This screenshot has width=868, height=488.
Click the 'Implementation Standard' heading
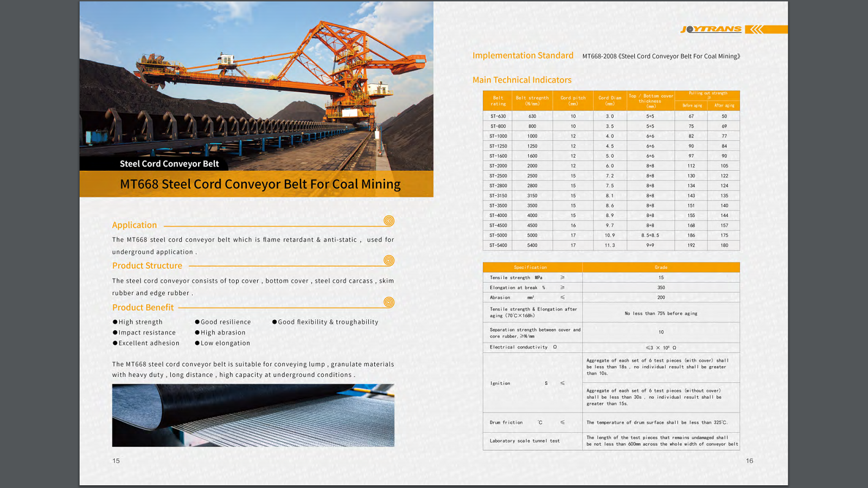click(523, 55)
